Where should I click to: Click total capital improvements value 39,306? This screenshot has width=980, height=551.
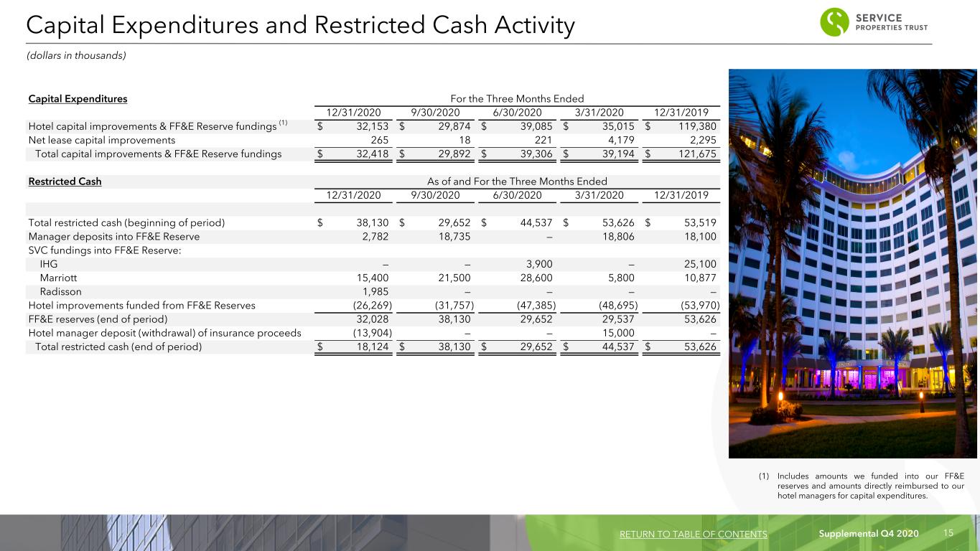(x=535, y=154)
